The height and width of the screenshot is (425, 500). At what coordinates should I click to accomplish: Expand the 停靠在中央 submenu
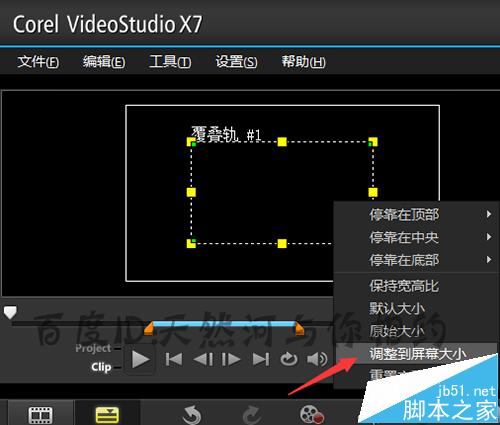(x=416, y=237)
